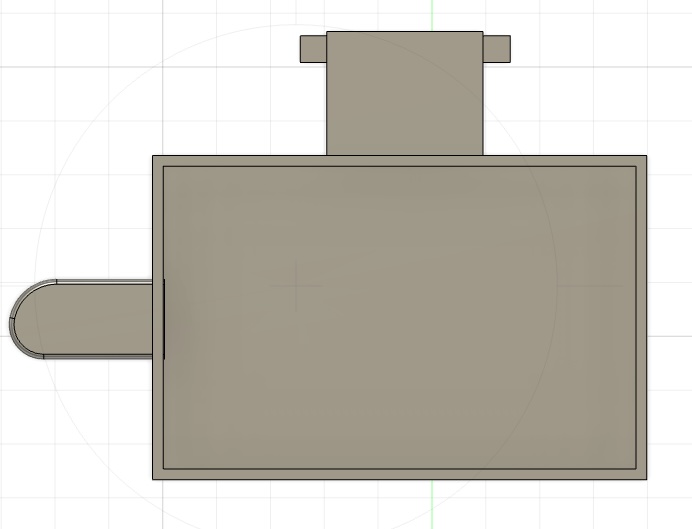This screenshot has width=692, height=529.
Task: Click the junction where protrusion meets main body
Action: 404,156
